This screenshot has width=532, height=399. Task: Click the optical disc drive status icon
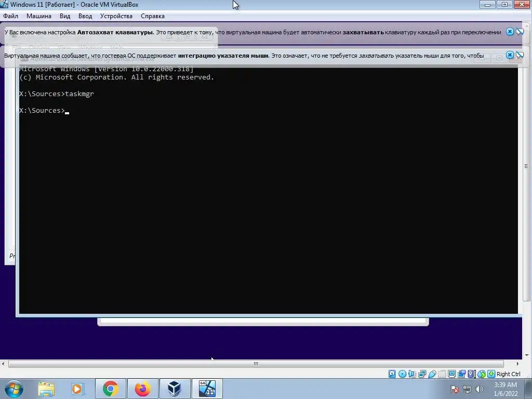(403, 374)
